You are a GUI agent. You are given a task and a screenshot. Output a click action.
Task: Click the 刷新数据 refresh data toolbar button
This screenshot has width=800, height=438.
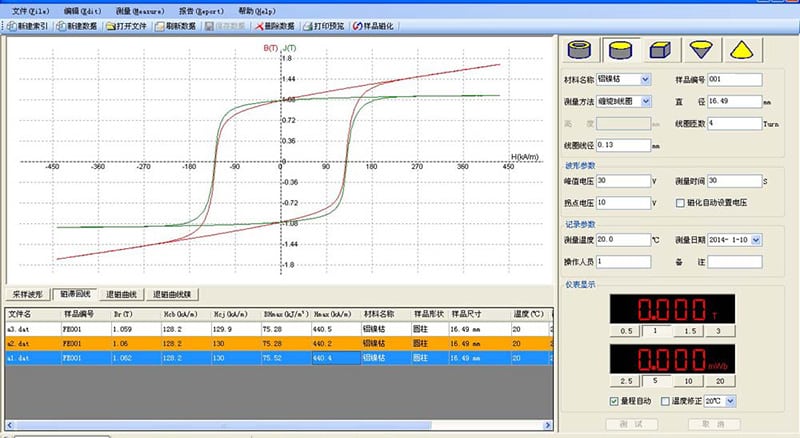pyautogui.click(x=176, y=26)
